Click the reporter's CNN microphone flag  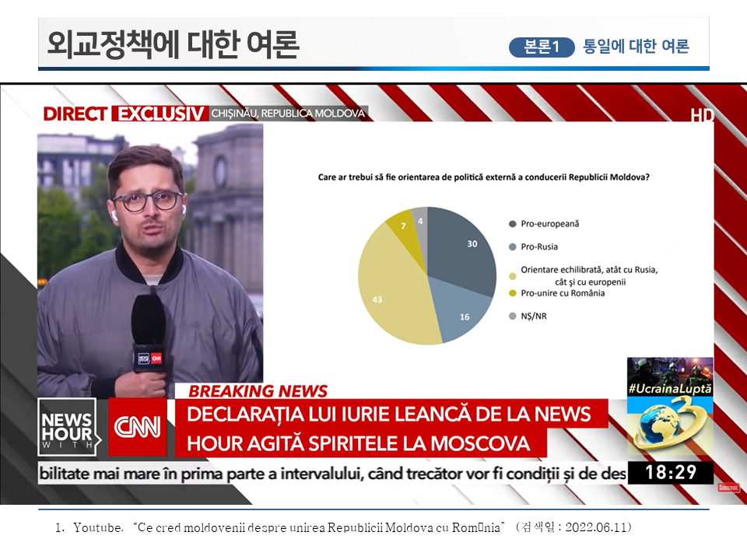coord(149,358)
